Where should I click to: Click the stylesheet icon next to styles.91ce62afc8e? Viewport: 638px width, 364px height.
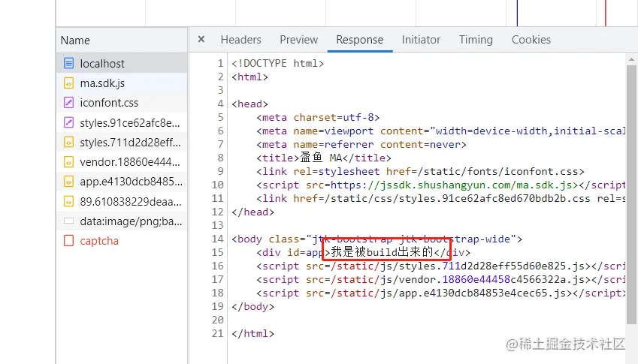[69, 122]
